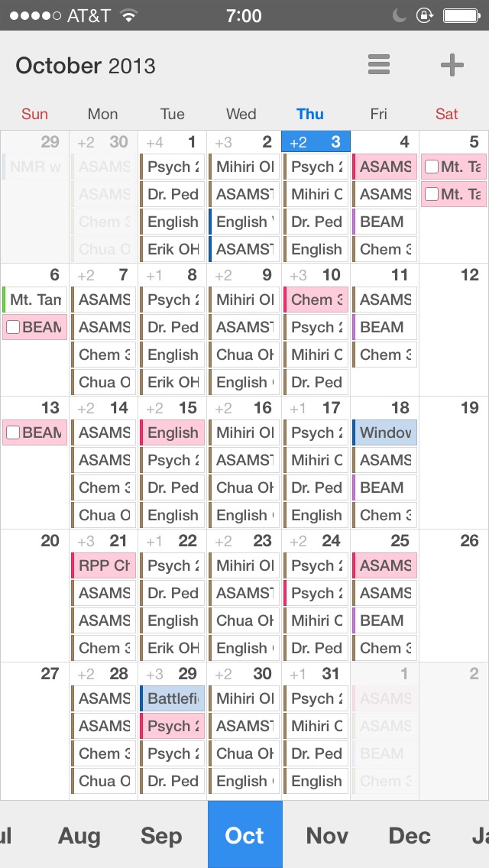Tap the Do Not Disturb moon icon
489x868 pixels.
(x=400, y=15)
